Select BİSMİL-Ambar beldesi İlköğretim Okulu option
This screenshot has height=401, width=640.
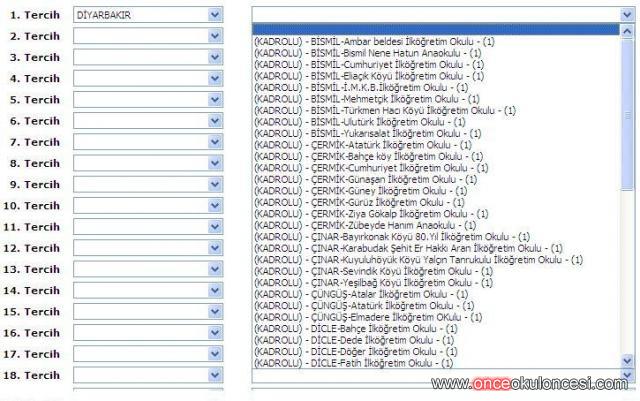[369, 41]
